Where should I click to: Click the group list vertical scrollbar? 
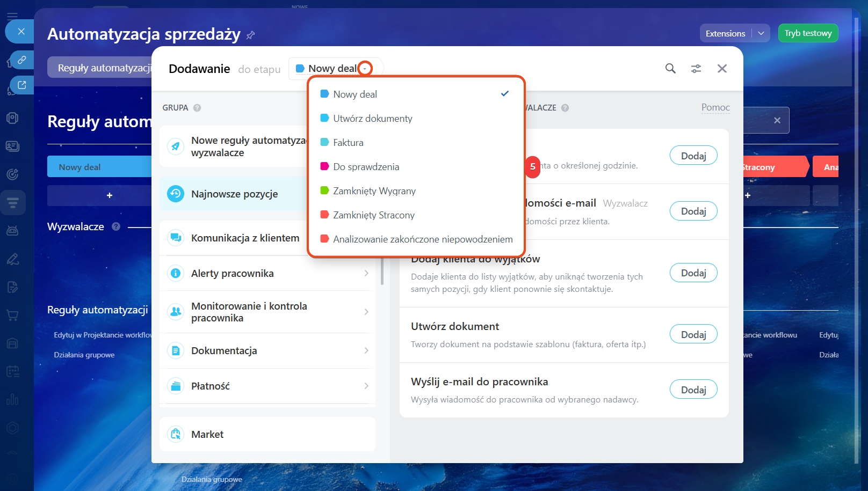[x=382, y=271]
